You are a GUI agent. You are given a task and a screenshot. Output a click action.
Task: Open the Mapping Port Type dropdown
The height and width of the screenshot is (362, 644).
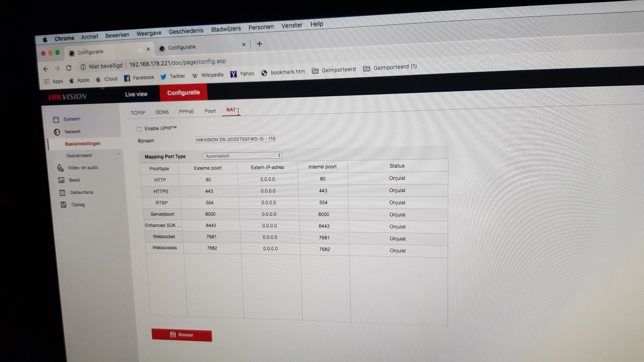(x=242, y=156)
